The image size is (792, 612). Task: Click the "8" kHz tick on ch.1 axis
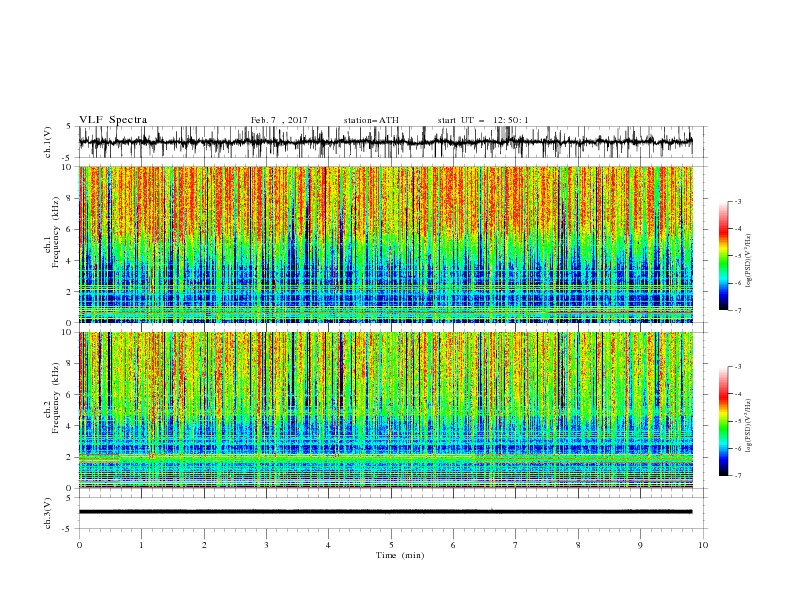tap(69, 198)
